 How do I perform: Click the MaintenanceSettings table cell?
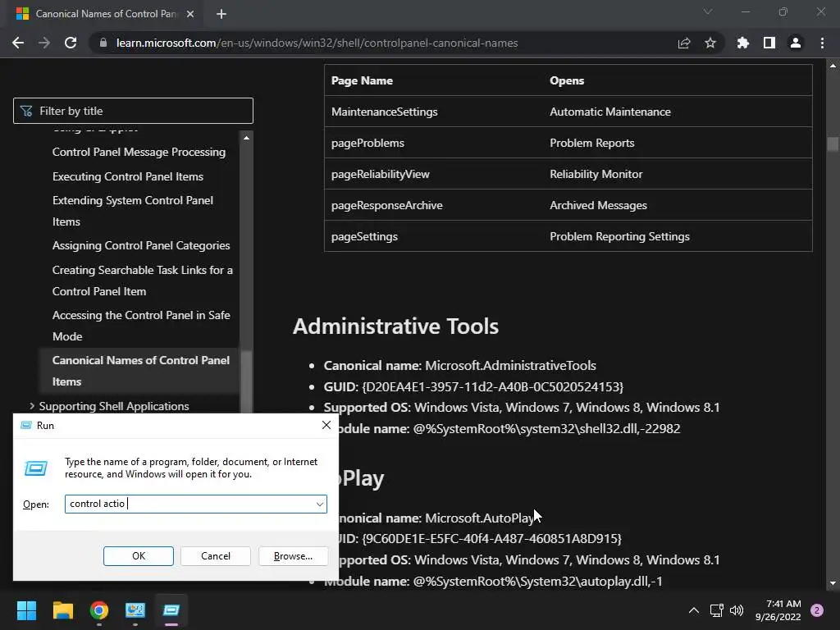pos(384,112)
